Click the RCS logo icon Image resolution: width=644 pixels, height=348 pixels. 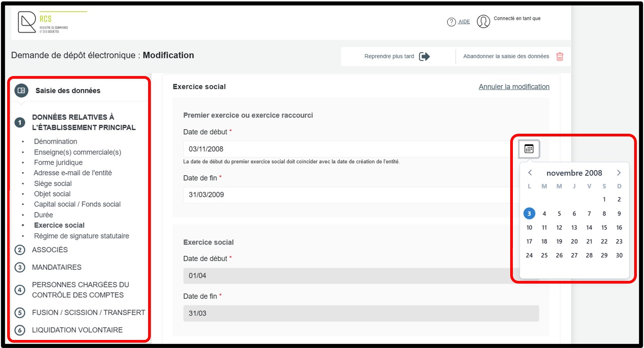pyautogui.click(x=27, y=23)
